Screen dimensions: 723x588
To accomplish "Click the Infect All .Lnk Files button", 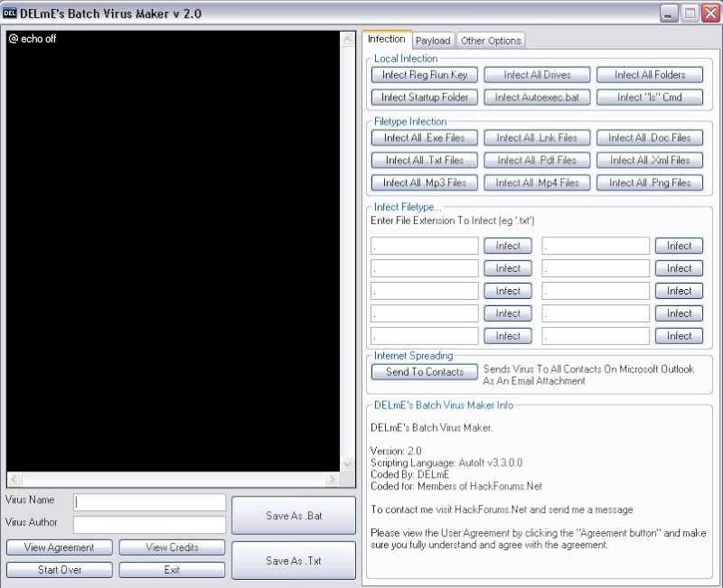I will point(537,138).
